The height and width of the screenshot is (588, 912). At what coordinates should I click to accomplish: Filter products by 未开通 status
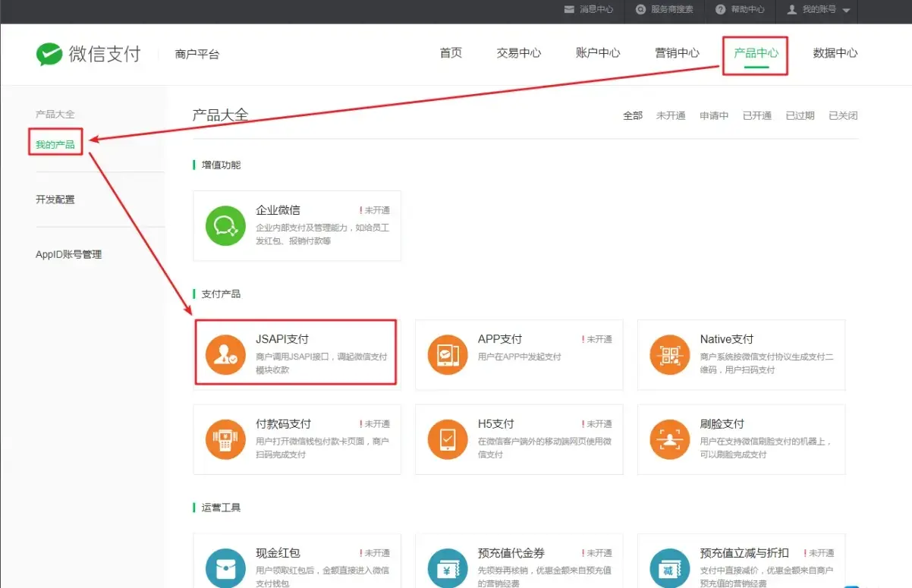tap(671, 116)
